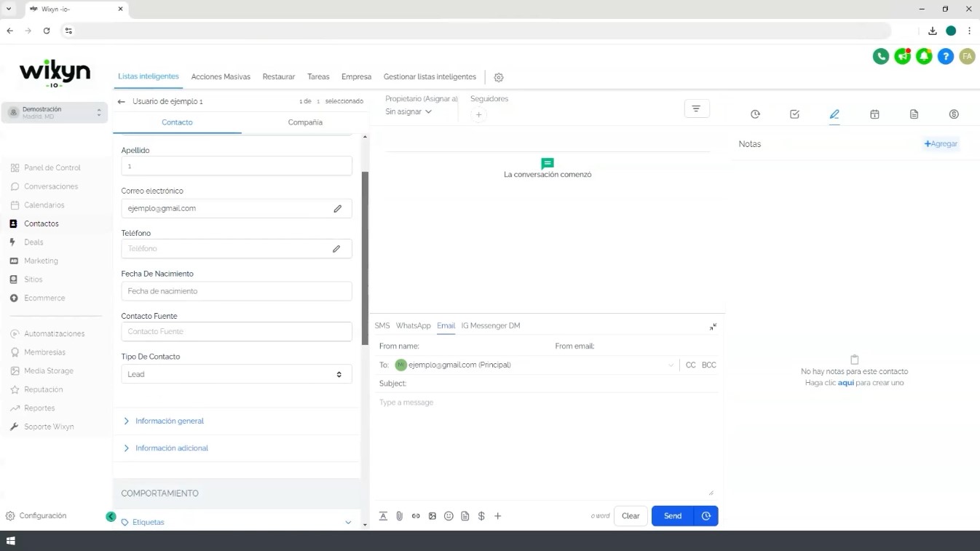This screenshot has width=980, height=551.
Task: Collapse the message composer with shrink icon
Action: click(x=713, y=327)
